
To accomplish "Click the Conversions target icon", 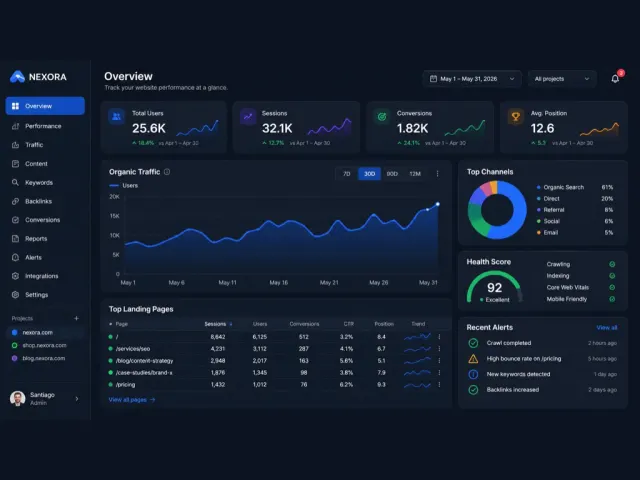I will [382, 117].
